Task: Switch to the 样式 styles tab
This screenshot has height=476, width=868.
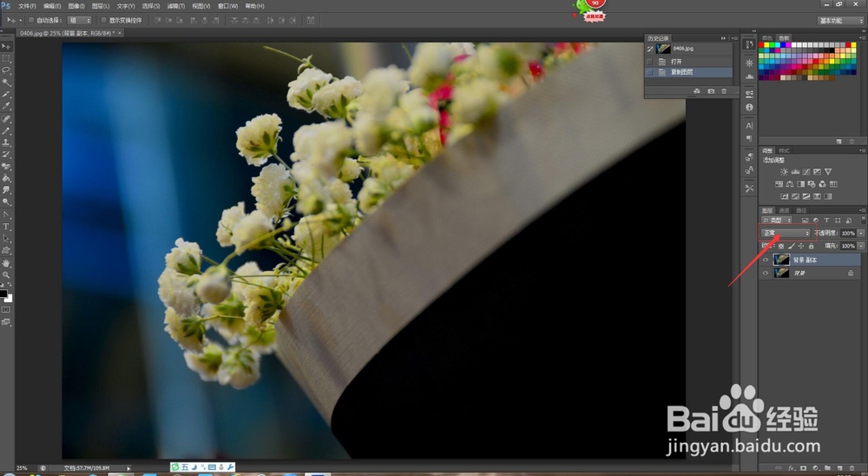Action: point(784,151)
